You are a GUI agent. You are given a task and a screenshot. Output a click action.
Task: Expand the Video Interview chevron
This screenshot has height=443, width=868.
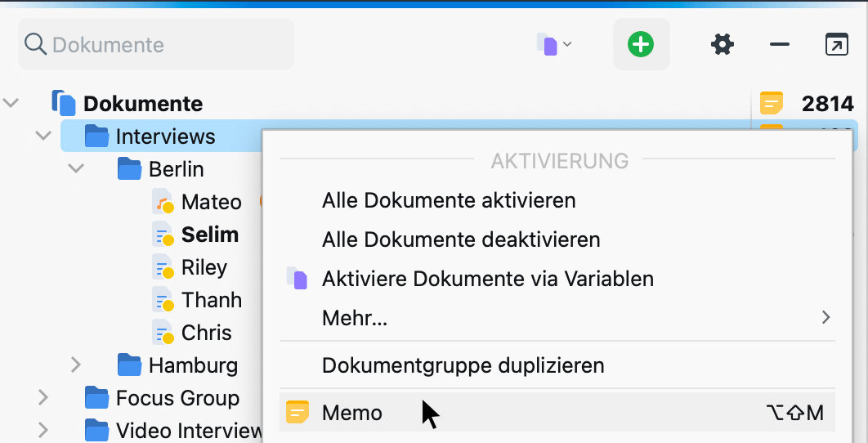click(x=43, y=430)
